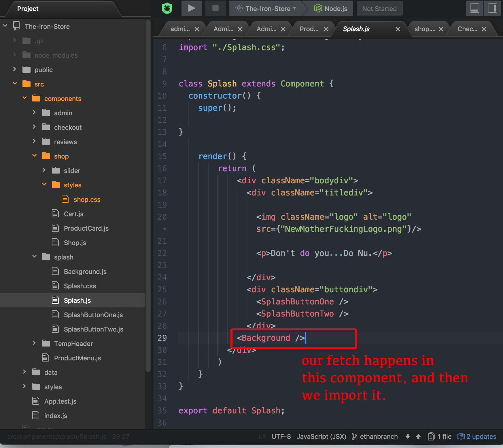Image resolution: width=503 pixels, height=448 pixels.
Task: Expand the TempHeader folder
Action: point(34,343)
